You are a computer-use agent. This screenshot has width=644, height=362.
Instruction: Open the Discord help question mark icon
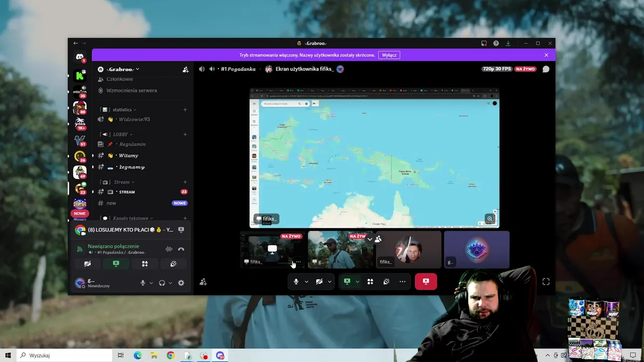click(x=496, y=43)
